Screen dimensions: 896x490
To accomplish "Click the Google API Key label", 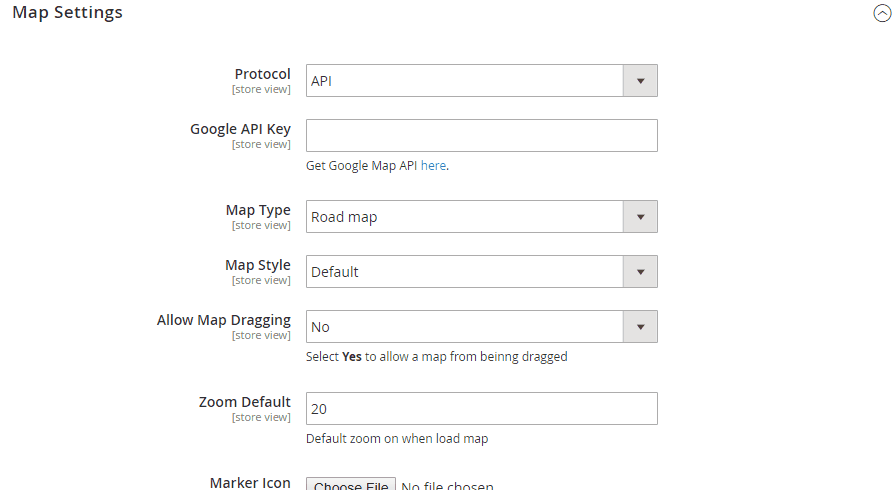I will pyautogui.click(x=240, y=129).
